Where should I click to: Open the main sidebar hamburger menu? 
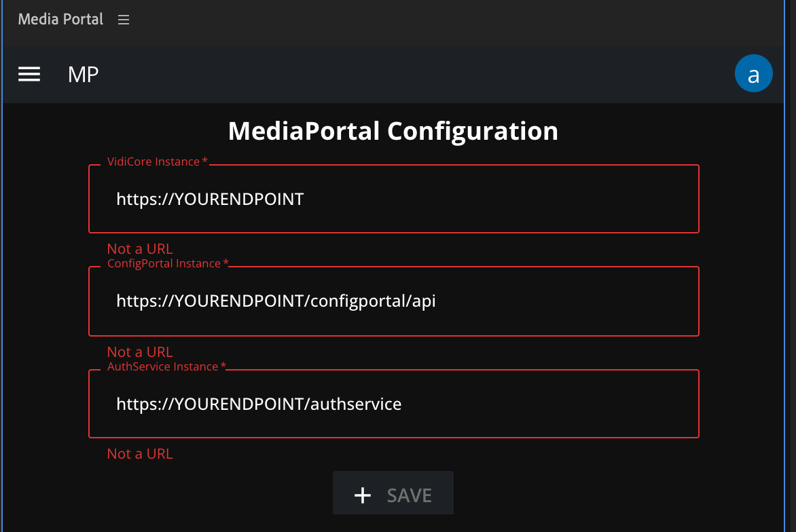pyautogui.click(x=29, y=74)
